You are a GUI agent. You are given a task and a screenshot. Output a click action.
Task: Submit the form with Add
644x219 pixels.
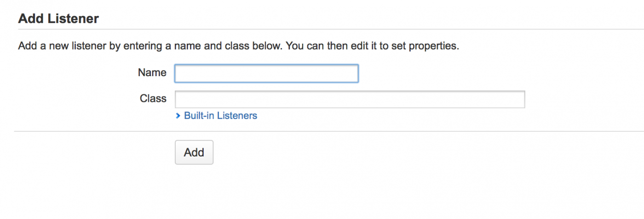coord(194,152)
